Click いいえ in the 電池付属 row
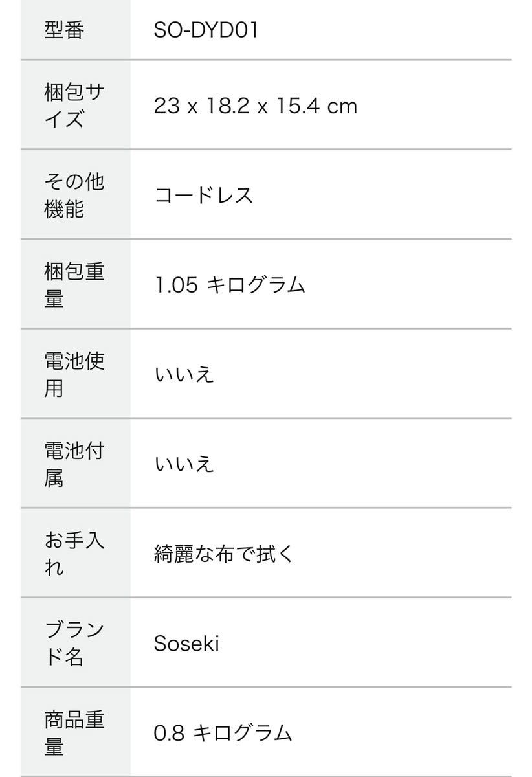 click(x=184, y=464)
